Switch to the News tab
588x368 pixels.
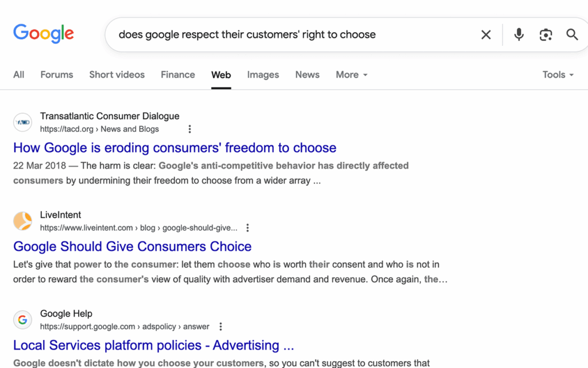coord(307,75)
